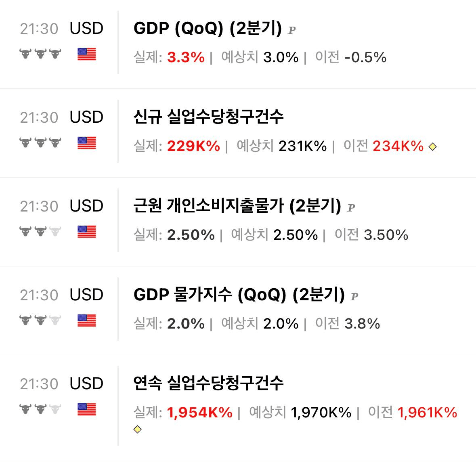
Task: Click the P icon beside 근원 개인소비지출물가
Action: [x=351, y=207]
